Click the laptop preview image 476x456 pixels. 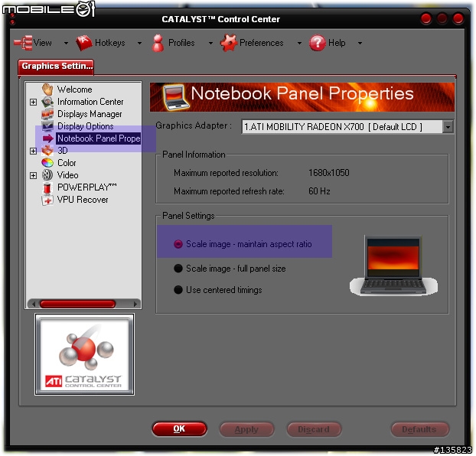click(393, 265)
